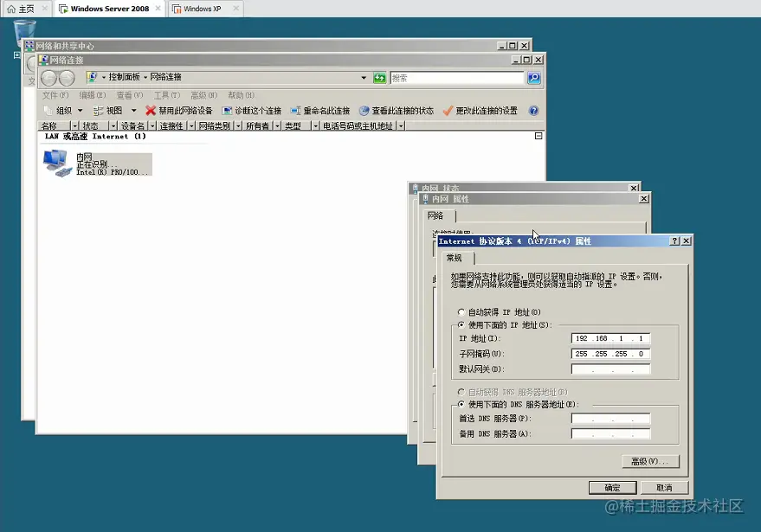The image size is (761, 532).
Task: Open the 工具(T) menu
Action: tap(167, 95)
